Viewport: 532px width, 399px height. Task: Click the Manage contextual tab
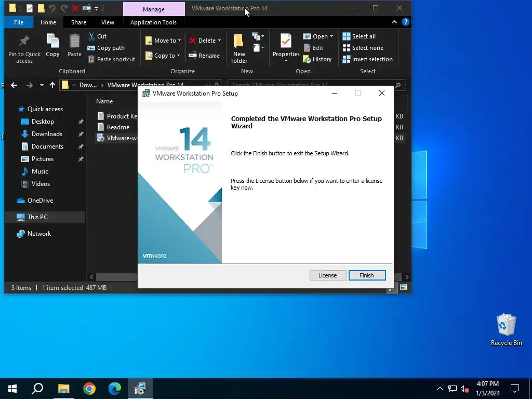click(154, 9)
